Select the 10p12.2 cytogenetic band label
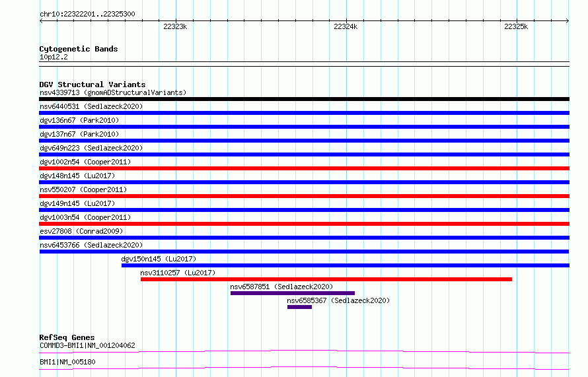Image resolution: width=588 pixels, height=377 pixels. click(x=54, y=57)
